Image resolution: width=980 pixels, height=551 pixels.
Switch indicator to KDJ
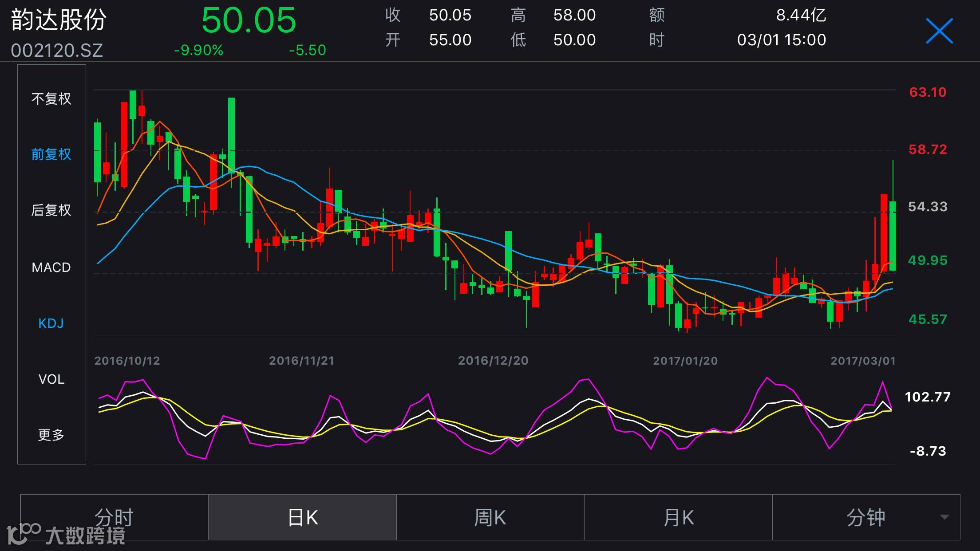pos(51,323)
